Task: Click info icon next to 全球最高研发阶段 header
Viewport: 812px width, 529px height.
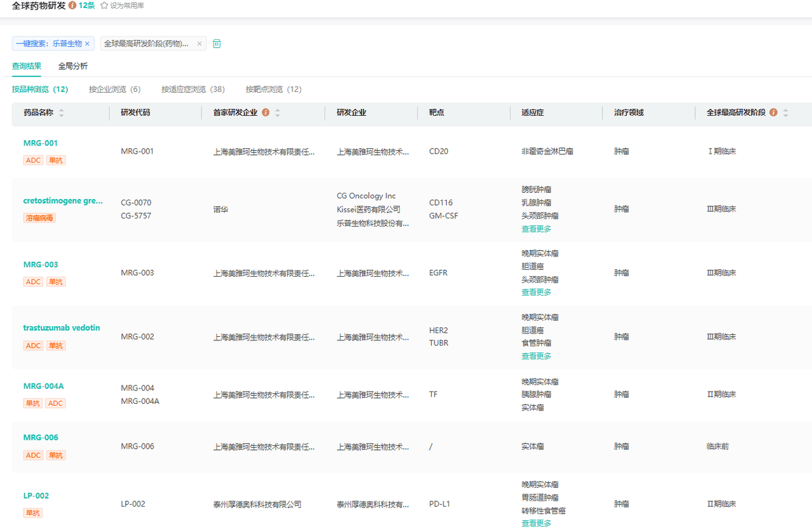Action: (x=773, y=113)
